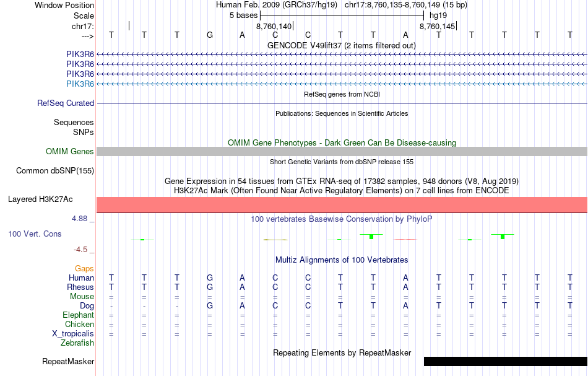Click the 100 Vert. Cons label

pos(35,234)
